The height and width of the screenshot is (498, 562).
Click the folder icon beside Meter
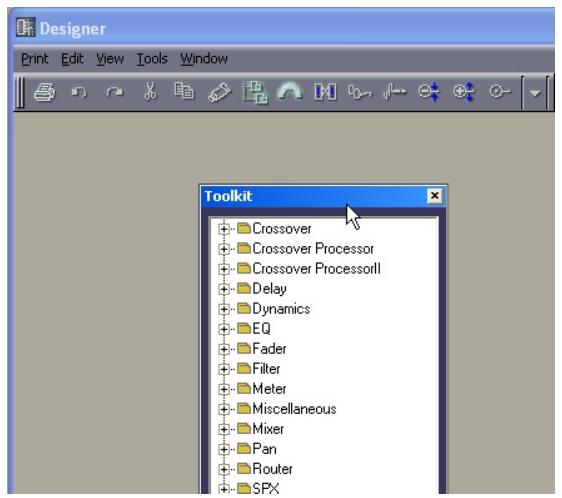point(244,388)
